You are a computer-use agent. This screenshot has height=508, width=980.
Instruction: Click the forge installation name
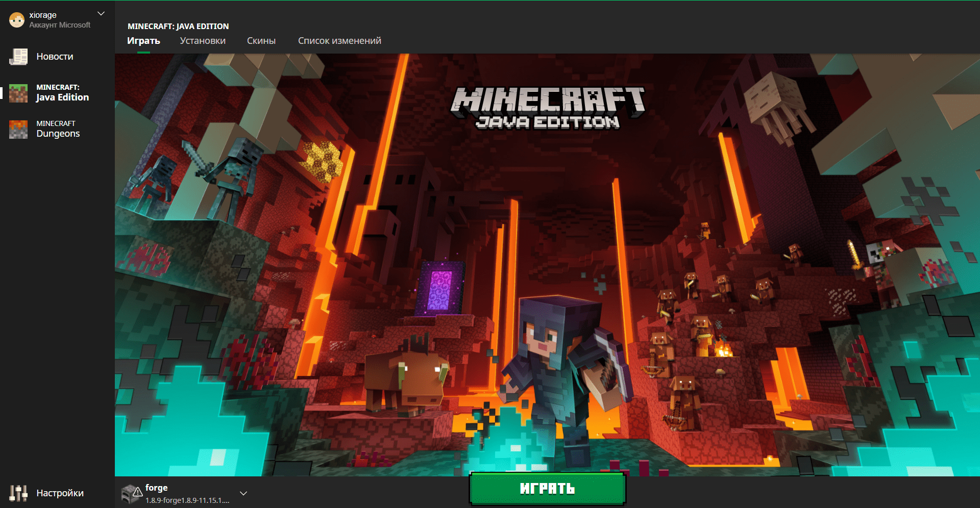(x=156, y=488)
